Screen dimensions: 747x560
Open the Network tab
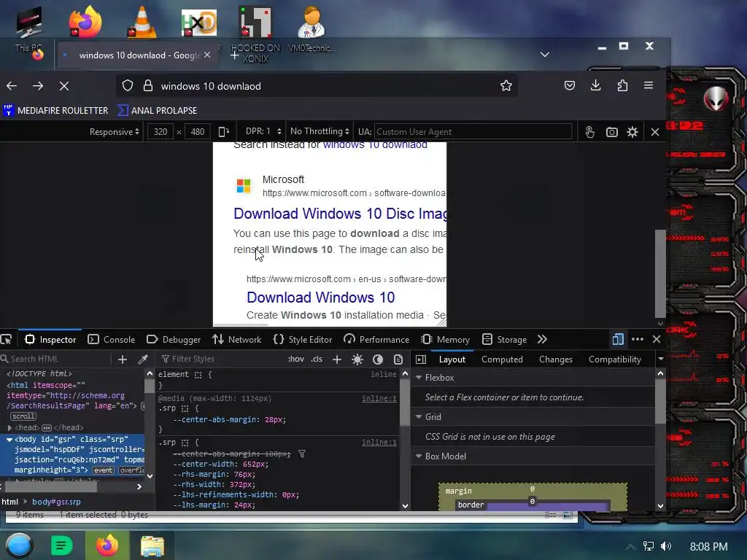pyautogui.click(x=237, y=340)
